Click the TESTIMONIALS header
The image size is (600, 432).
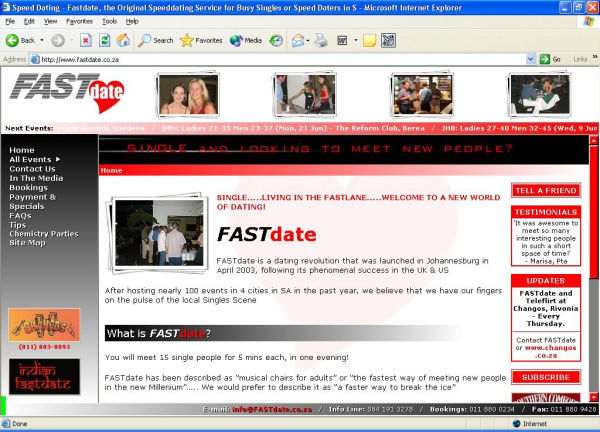click(x=546, y=212)
